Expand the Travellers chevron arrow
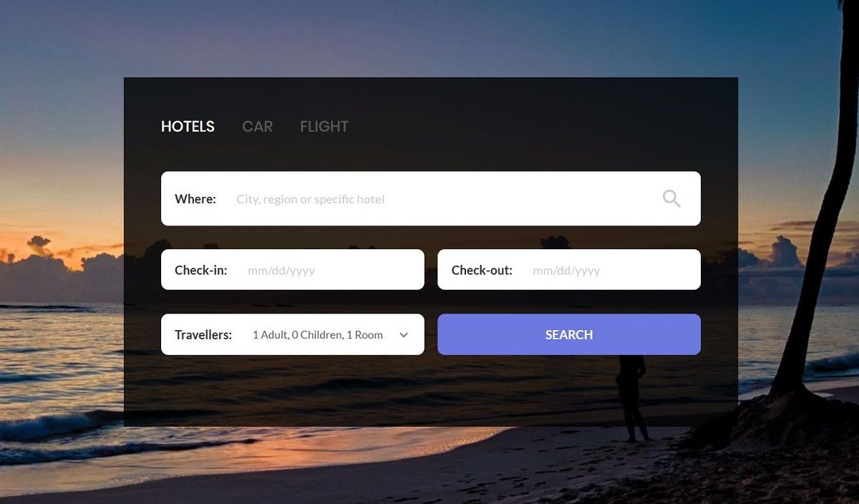 tap(404, 335)
